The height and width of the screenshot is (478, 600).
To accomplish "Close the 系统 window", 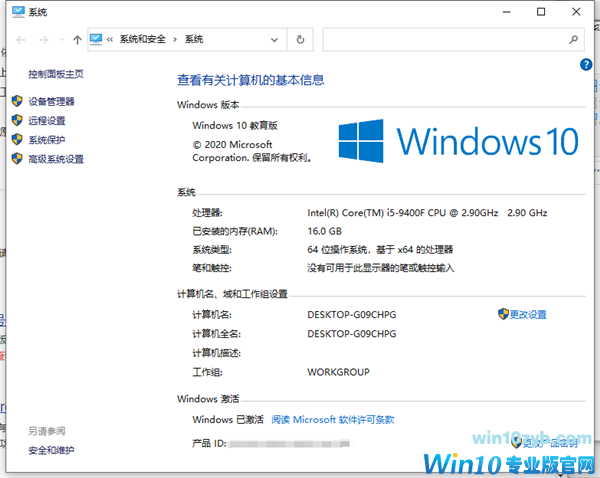I will pos(576,12).
